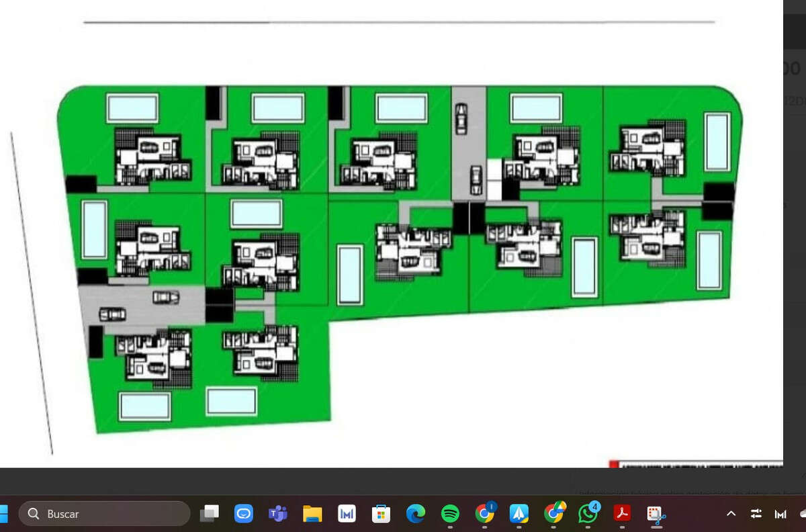Open the white M app next to File Explorer
This screenshot has width=806, height=532.
[x=347, y=514]
